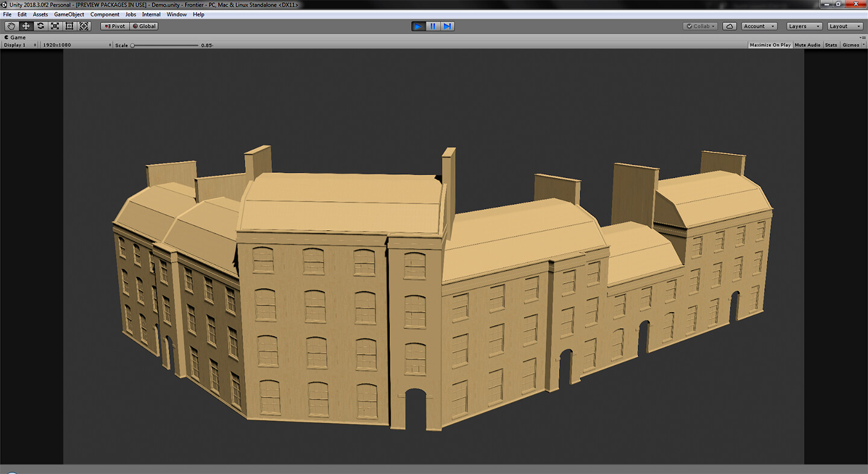Open the Layout dropdown
The width and height of the screenshot is (868, 474).
coord(846,26)
